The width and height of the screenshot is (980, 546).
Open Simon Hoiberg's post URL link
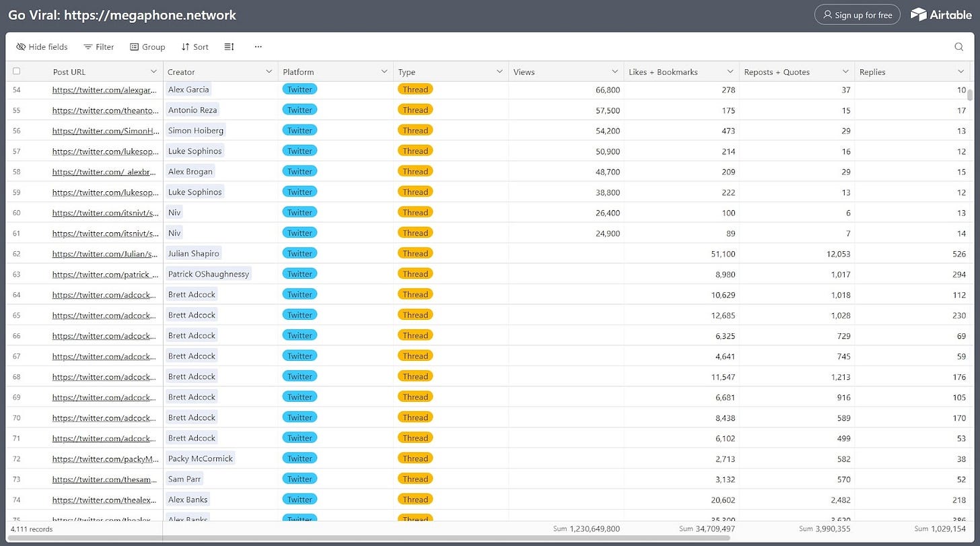tap(106, 131)
